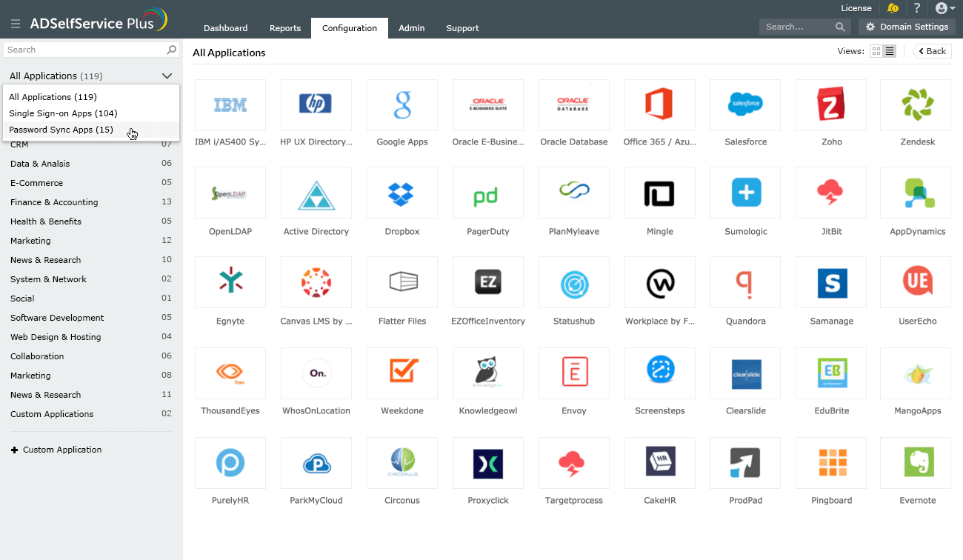Screen dimensions: 963x560
Task: Focus the header Search... box
Action: click(805, 27)
